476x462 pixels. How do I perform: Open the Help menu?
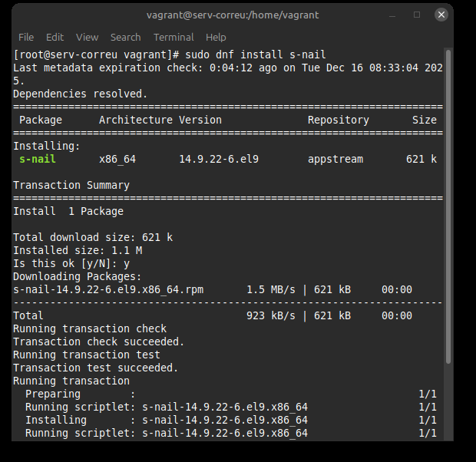216,37
